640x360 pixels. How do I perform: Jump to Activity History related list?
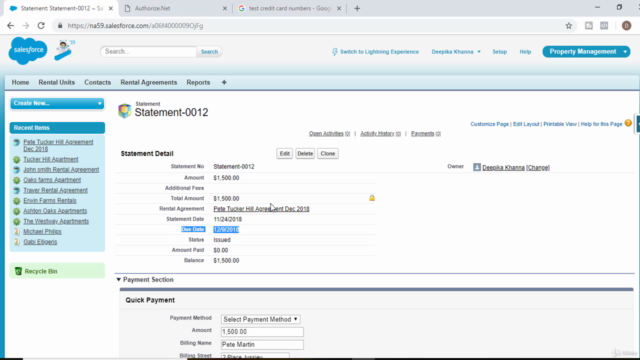click(380, 133)
